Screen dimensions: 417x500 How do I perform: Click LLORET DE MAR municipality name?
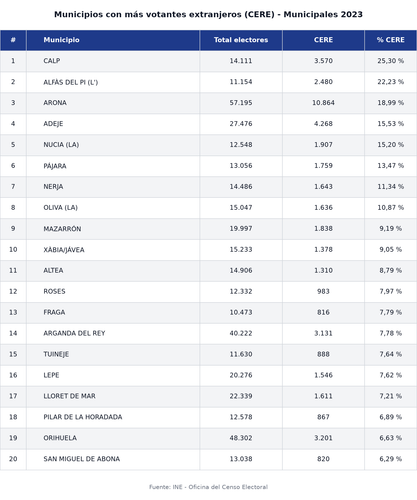pyautogui.click(x=69, y=396)
